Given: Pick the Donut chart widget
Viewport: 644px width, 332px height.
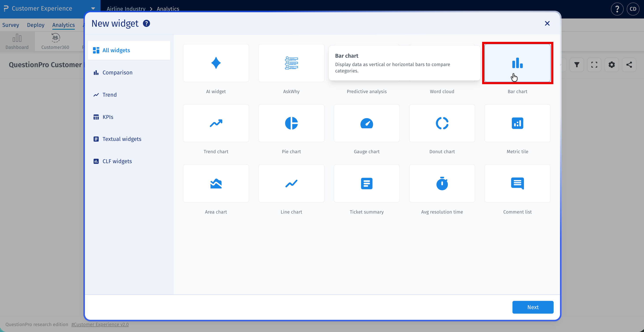Looking at the screenshot, I should coord(442,123).
